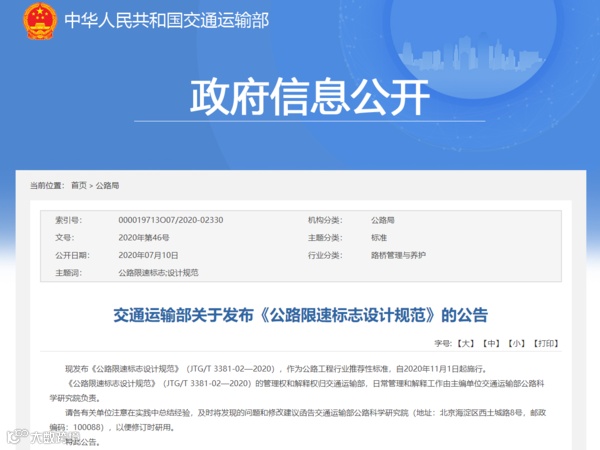Click the 机构分类 label
The image size is (600, 450).
point(325,220)
